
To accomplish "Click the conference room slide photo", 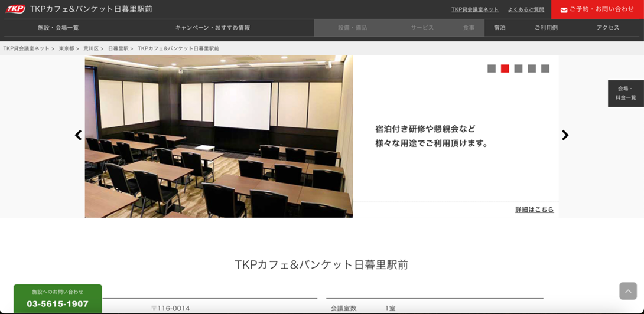I will 219,136.
